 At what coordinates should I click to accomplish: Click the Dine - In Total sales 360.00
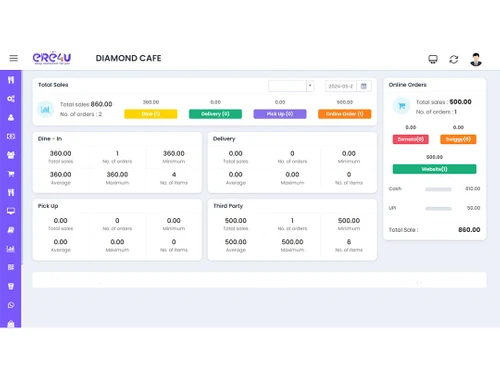tap(60, 153)
